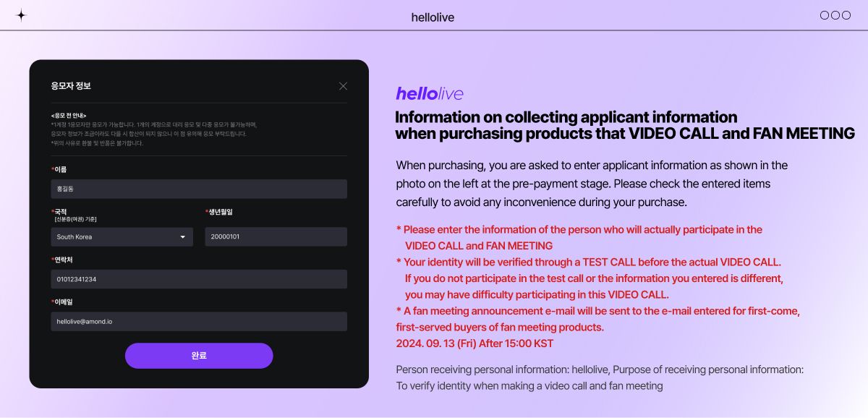Click the 연락처 field label
Image resolution: width=868 pixels, height=418 pixels.
point(64,260)
